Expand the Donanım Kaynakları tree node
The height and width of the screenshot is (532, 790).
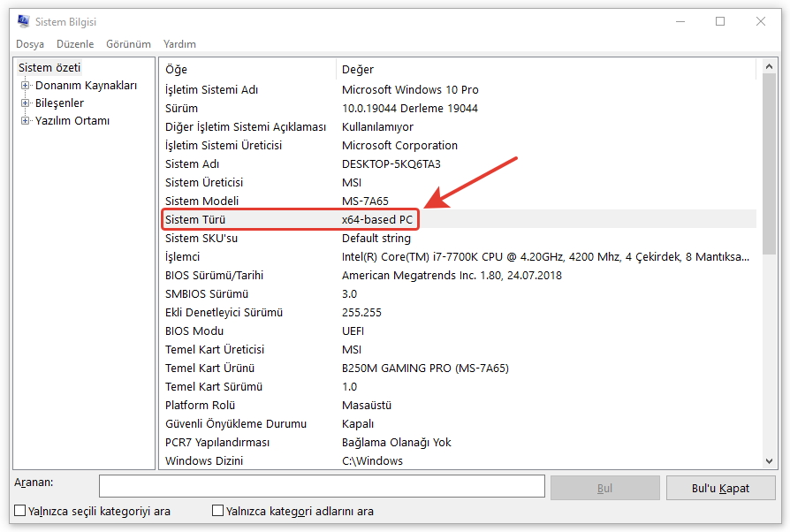click(26, 86)
